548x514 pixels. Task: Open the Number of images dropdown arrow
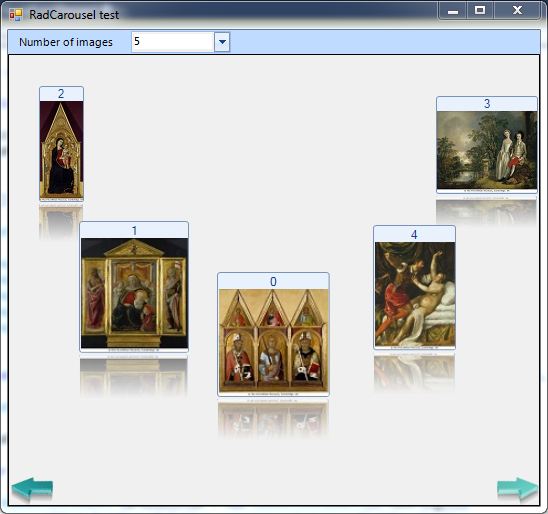click(x=222, y=42)
